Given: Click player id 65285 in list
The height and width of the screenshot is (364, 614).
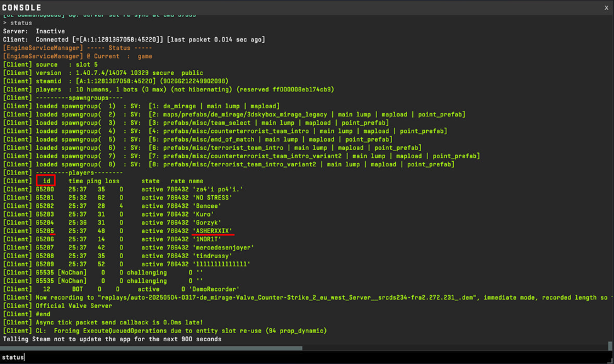Looking at the screenshot, I should coord(45,230).
